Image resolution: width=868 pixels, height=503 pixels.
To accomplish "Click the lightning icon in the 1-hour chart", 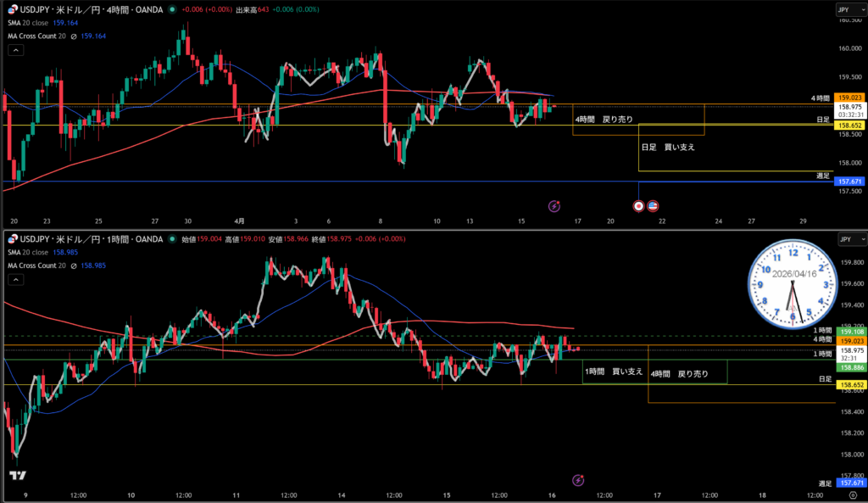I will (577, 480).
